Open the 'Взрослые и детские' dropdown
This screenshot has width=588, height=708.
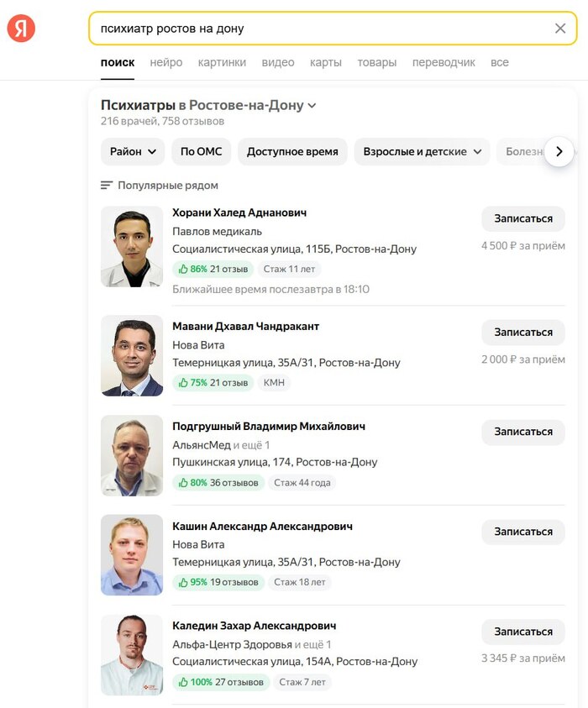(423, 152)
